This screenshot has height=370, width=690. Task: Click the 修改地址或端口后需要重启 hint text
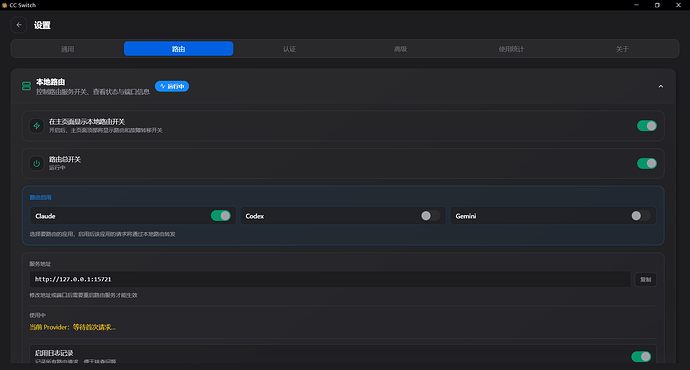click(84, 295)
